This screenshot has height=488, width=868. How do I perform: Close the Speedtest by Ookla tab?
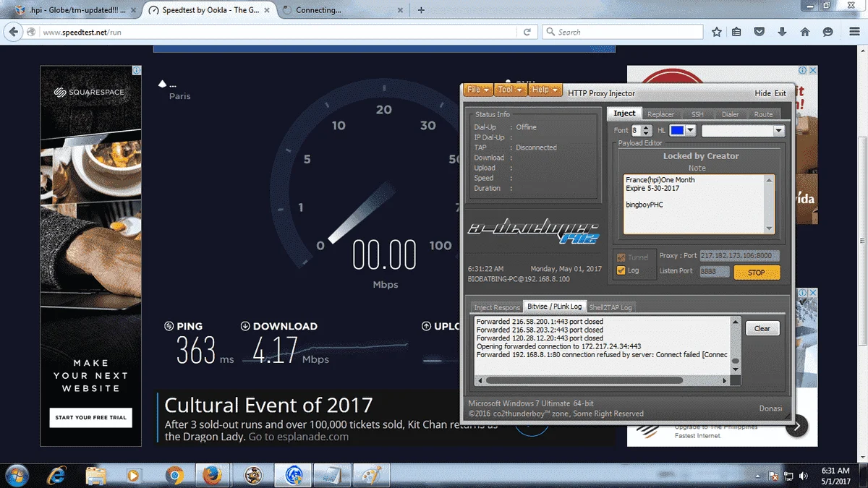click(266, 10)
